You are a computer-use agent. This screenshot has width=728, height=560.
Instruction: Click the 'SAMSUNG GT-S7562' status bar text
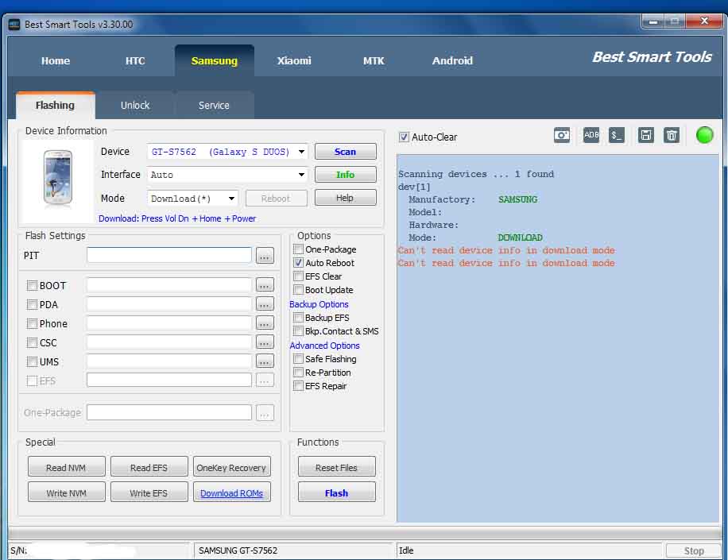pyautogui.click(x=238, y=550)
